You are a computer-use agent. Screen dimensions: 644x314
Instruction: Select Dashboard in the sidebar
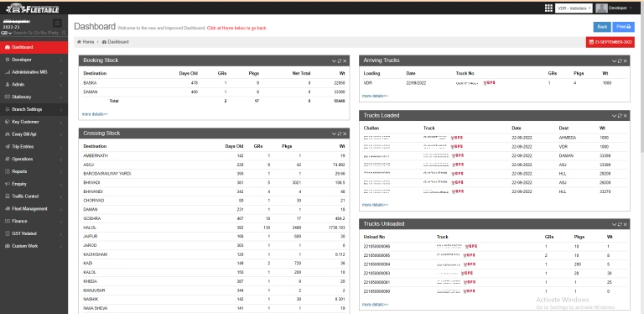[x=34, y=47]
